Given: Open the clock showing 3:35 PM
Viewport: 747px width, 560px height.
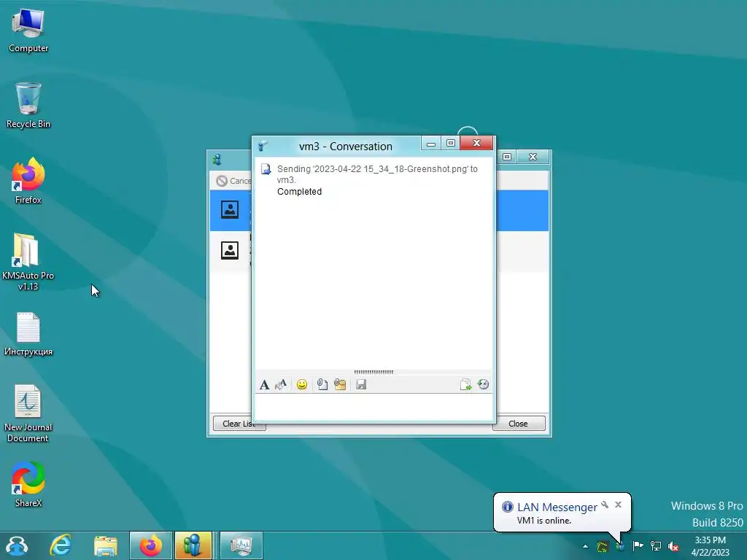Looking at the screenshot, I should [711, 546].
